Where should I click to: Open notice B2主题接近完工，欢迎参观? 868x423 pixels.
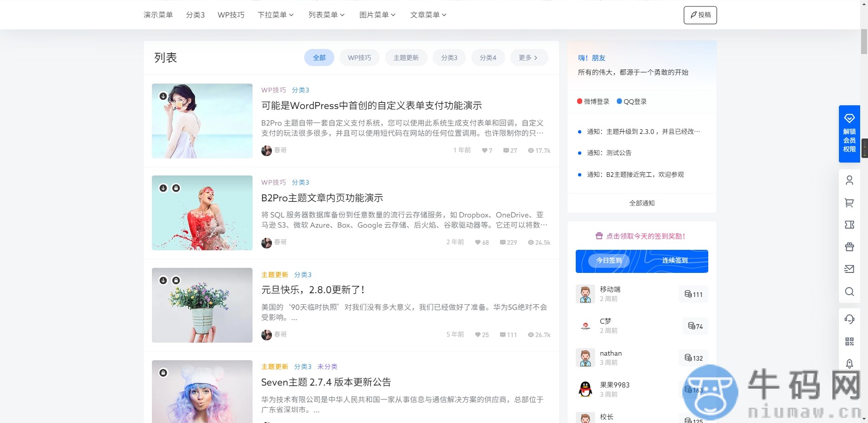pyautogui.click(x=635, y=175)
